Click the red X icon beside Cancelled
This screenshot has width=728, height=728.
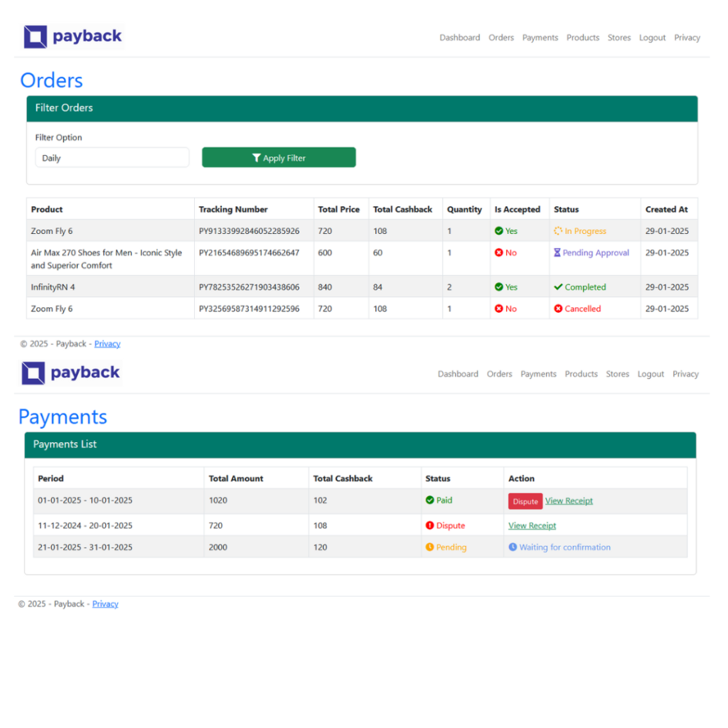pyautogui.click(x=558, y=309)
